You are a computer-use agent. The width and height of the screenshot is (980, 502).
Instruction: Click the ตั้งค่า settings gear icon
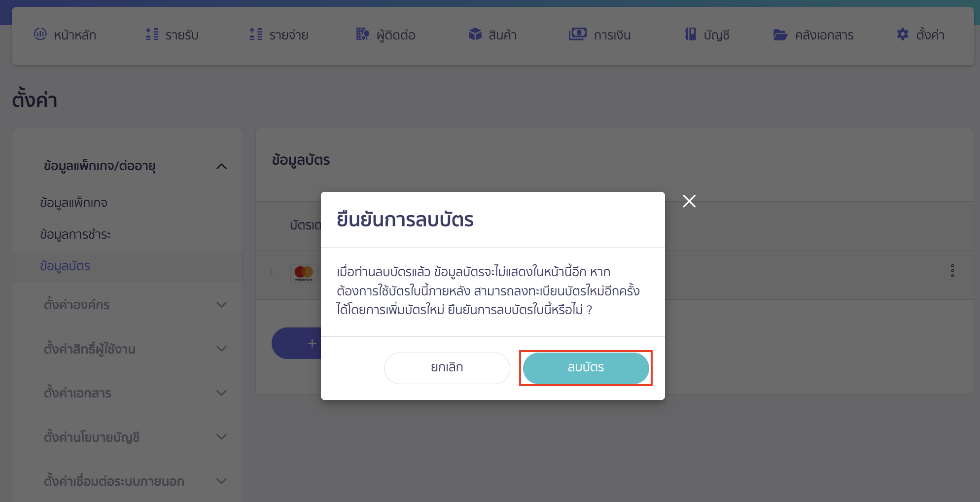(902, 34)
